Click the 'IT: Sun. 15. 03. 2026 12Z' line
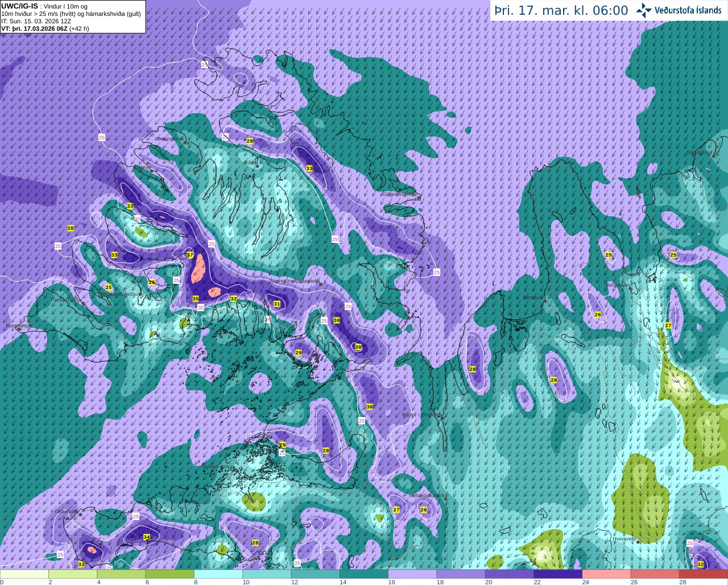 tap(36, 20)
